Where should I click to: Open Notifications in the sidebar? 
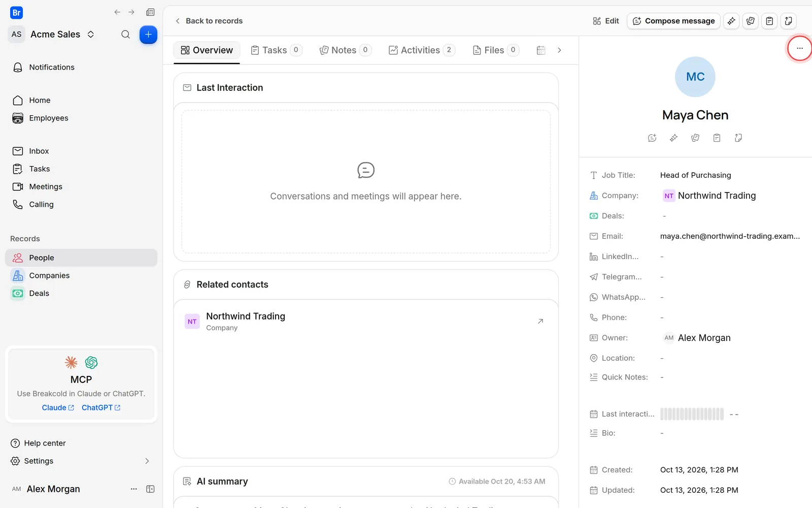click(x=81, y=67)
